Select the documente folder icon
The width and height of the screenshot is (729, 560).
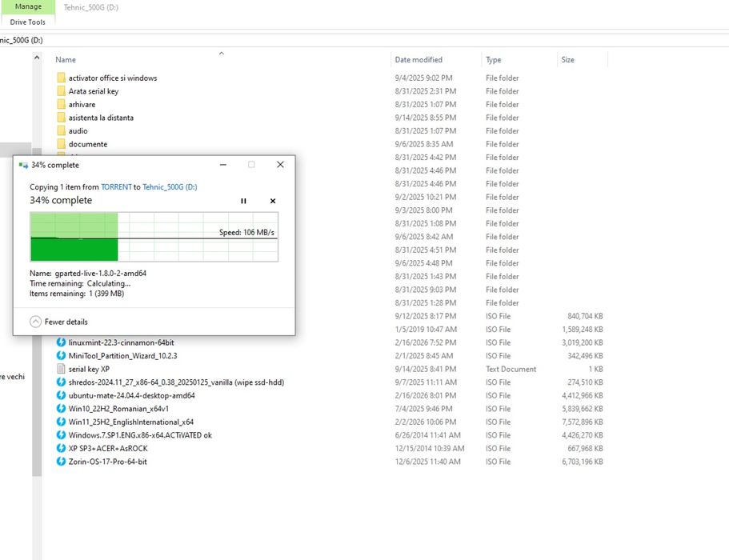61,144
